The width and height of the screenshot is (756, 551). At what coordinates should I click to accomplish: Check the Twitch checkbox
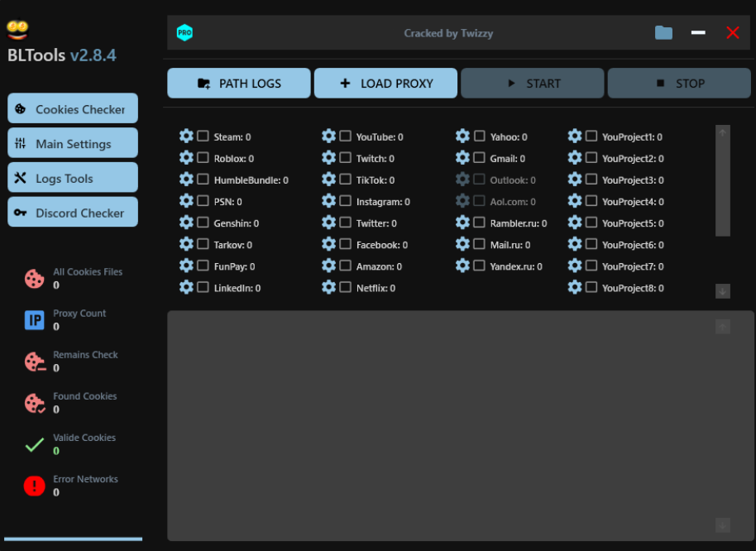[x=345, y=158]
